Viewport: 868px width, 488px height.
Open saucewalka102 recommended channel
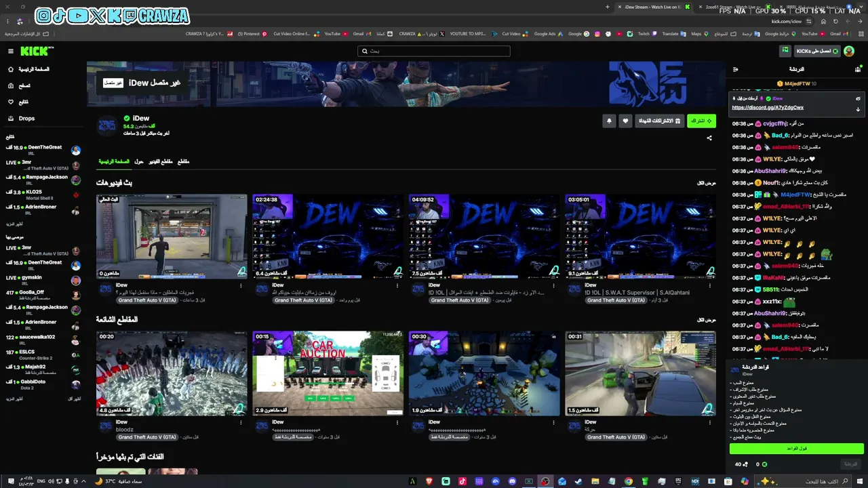(x=42, y=340)
